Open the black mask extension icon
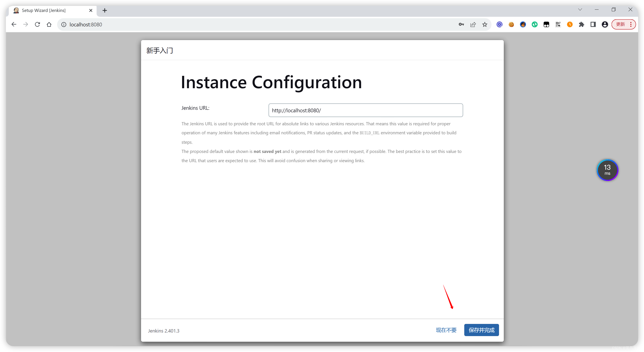This screenshot has height=352, width=644. click(x=546, y=24)
